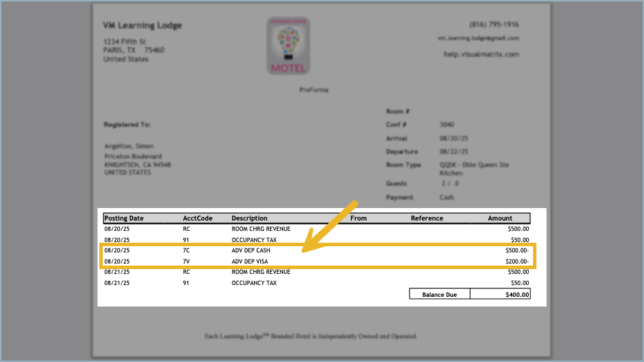Click the $500.00- cash deposit amount
This screenshot has height=362, width=644.
click(x=516, y=250)
